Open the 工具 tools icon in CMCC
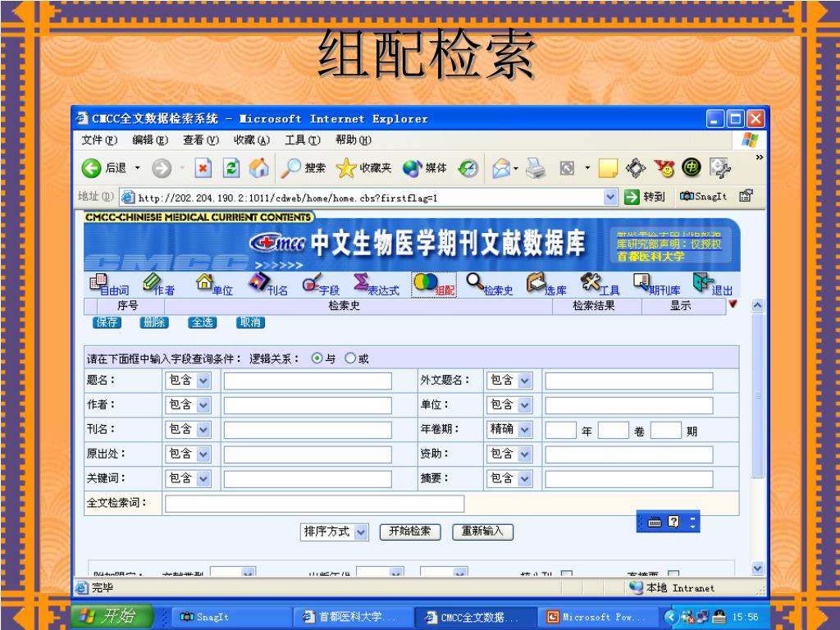 [600, 285]
